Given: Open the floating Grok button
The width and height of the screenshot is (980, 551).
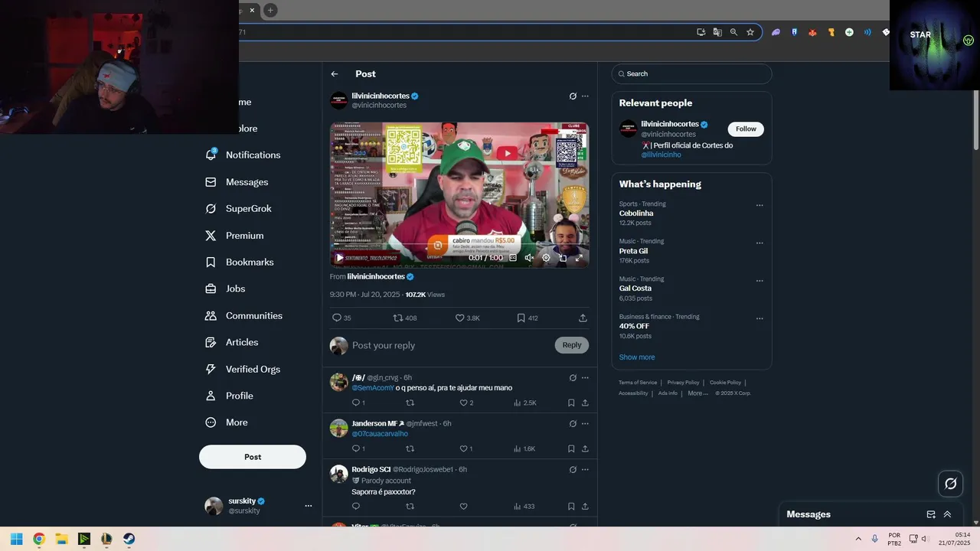Looking at the screenshot, I should click(951, 484).
